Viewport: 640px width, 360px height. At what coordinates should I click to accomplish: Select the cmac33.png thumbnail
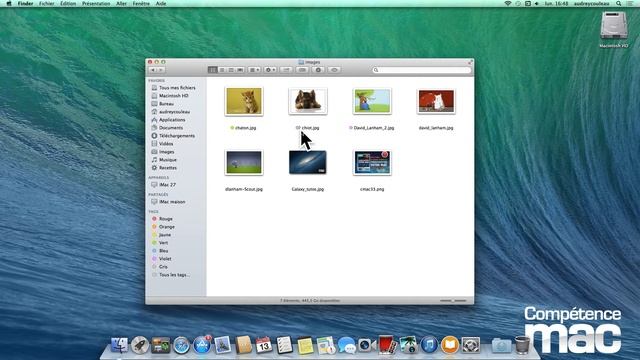point(372,162)
